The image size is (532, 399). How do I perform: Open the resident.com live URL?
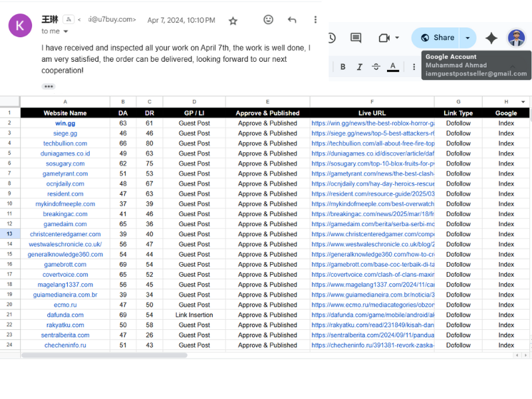pos(372,194)
